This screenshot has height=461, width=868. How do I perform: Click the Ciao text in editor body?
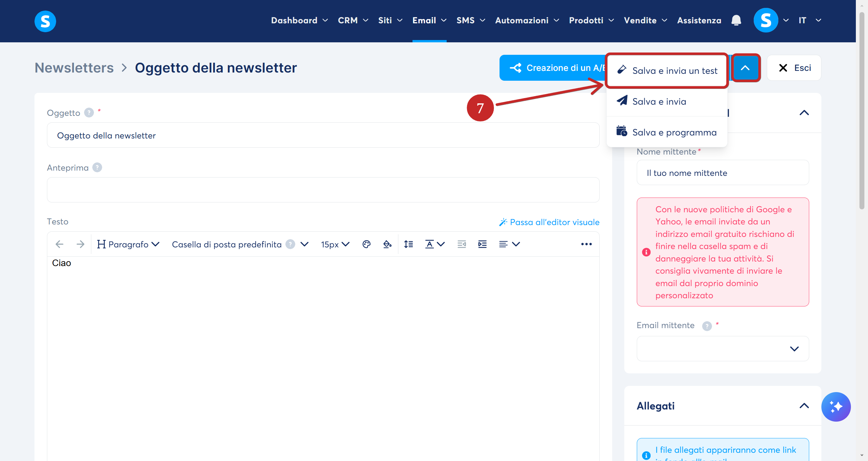pos(61,263)
